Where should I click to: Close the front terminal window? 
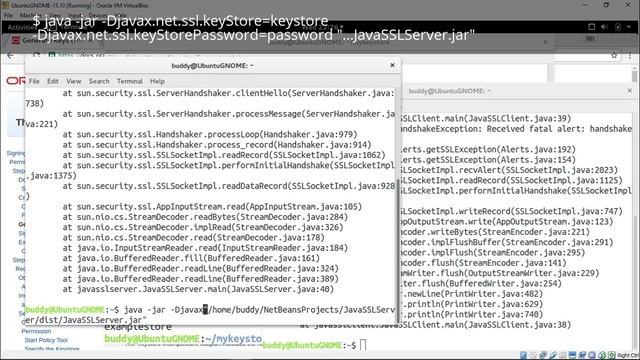(x=392, y=65)
